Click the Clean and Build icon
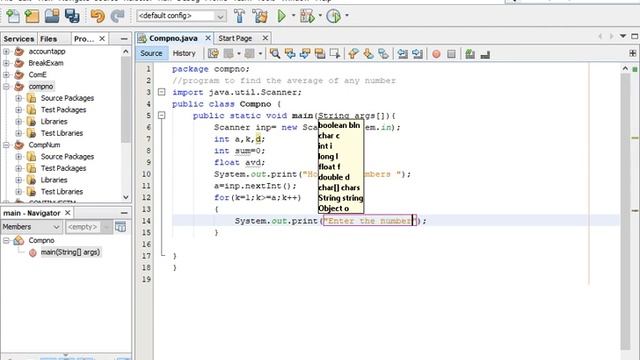 pos(260,16)
